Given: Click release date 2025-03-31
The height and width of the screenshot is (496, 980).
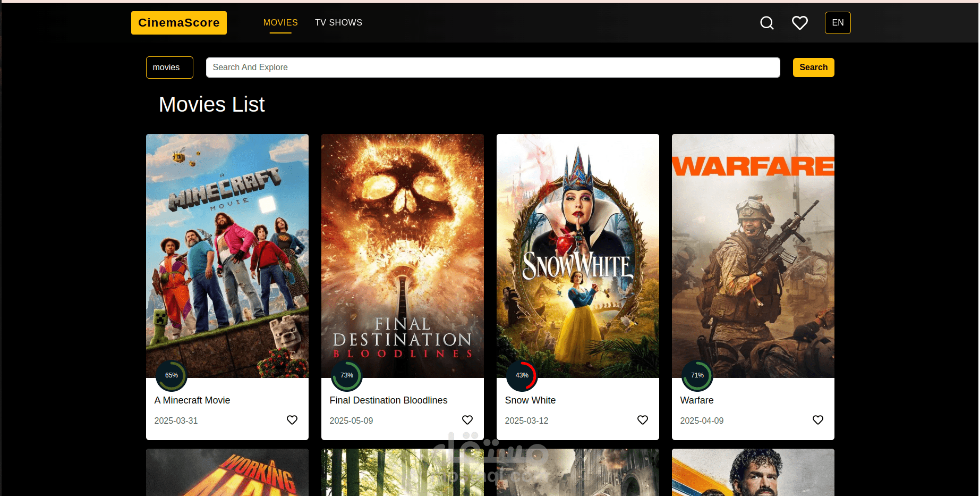Looking at the screenshot, I should coord(176,421).
